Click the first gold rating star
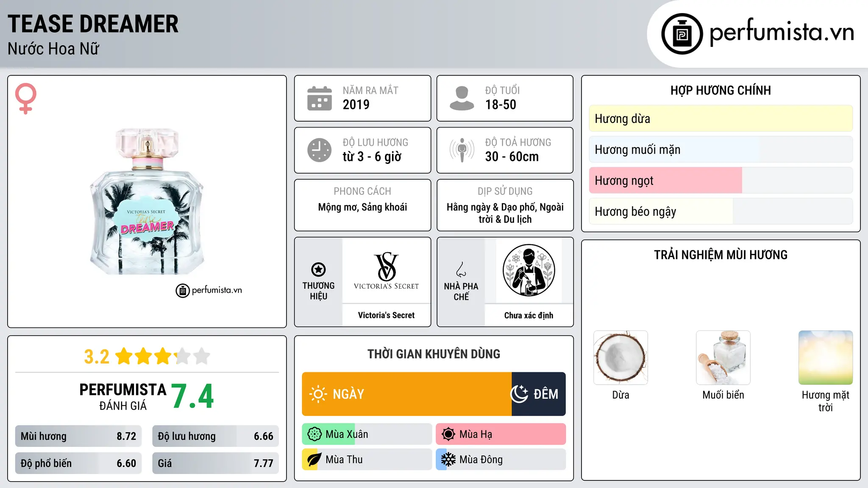 (x=124, y=356)
